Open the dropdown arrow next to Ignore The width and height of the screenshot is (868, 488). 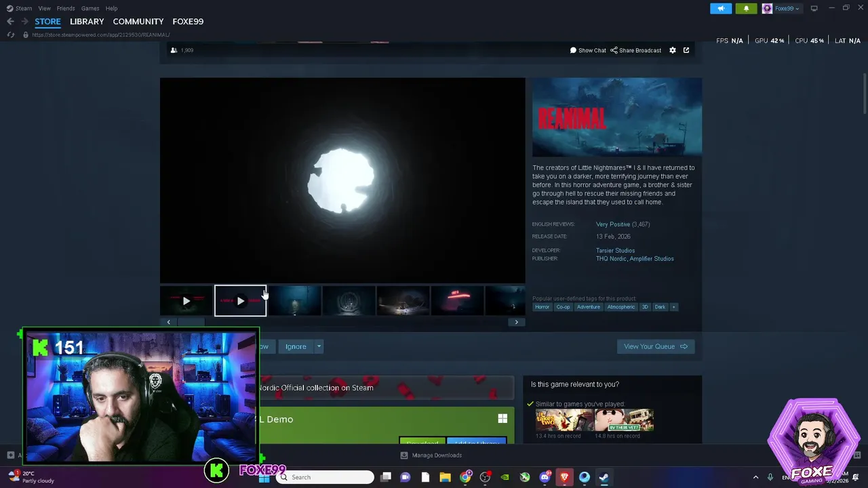click(319, 346)
